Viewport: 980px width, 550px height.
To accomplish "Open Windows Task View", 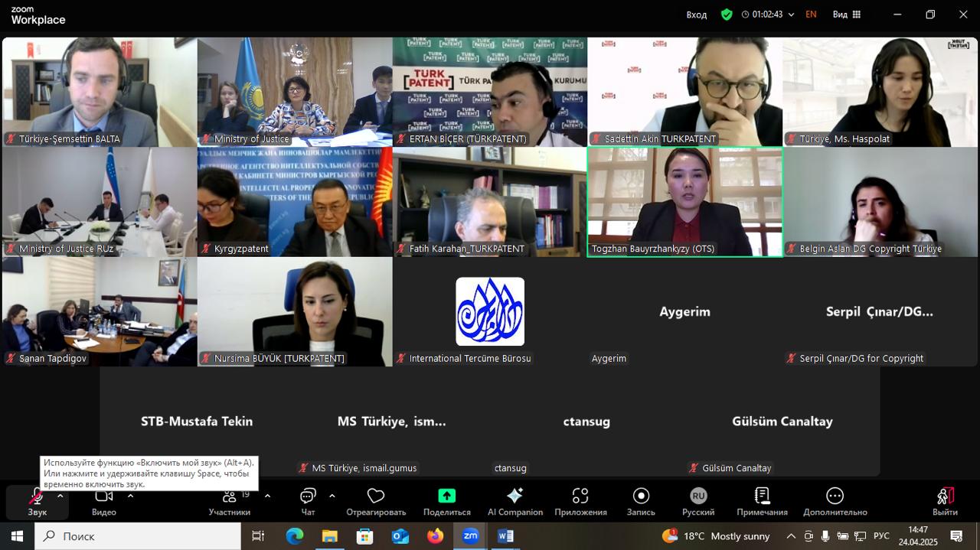I will point(258,536).
